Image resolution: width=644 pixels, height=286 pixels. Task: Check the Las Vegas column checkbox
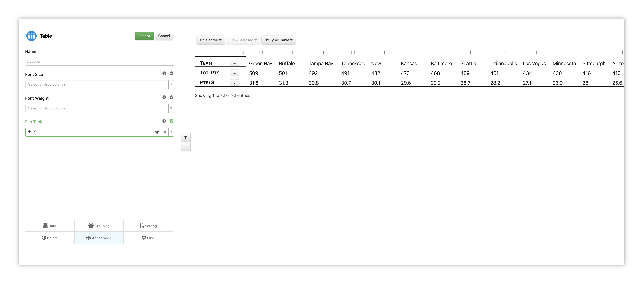(535, 53)
